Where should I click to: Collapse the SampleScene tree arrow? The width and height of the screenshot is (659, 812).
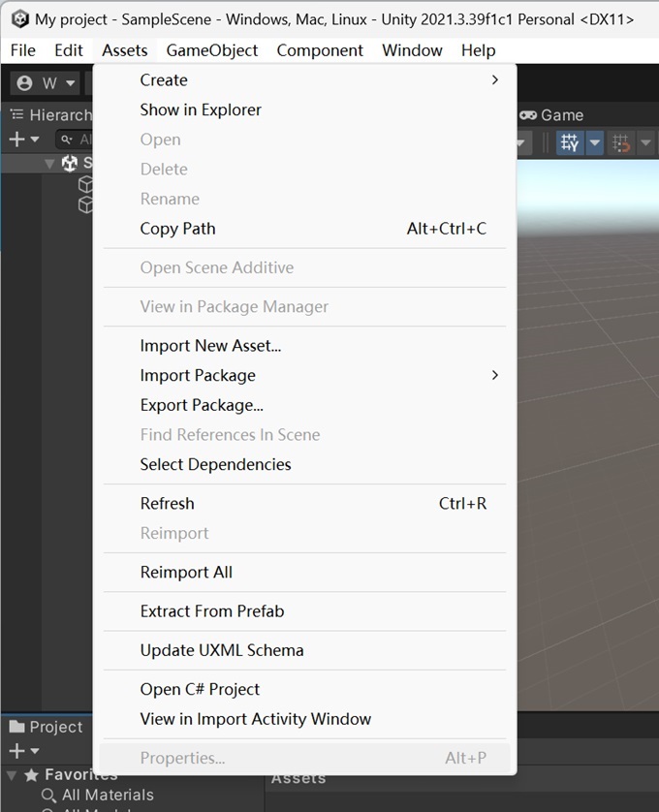[x=49, y=164]
